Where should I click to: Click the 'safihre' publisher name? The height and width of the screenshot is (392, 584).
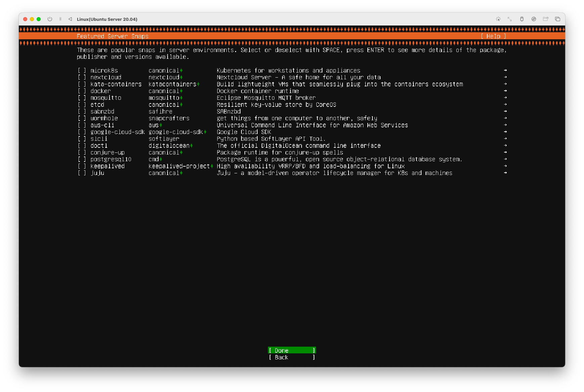161,112
